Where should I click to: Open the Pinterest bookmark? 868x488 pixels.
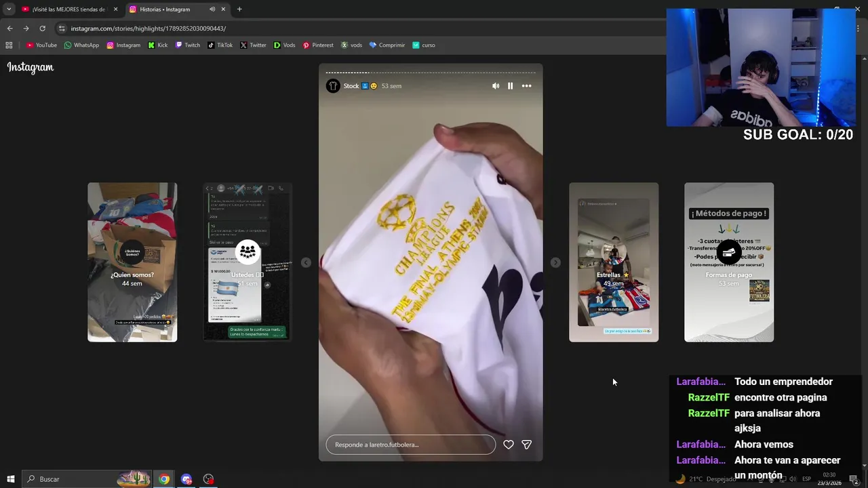point(318,45)
